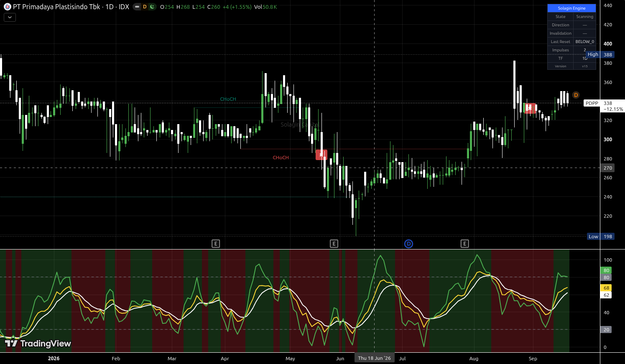Click the PDPP 338 last price label
This screenshot has width=625, height=364.
point(604,103)
